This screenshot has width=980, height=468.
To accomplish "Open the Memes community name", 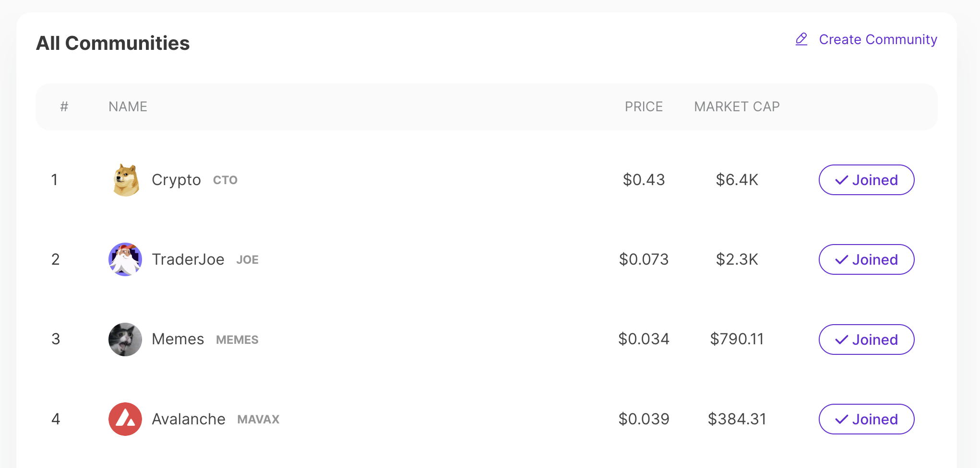I will tap(178, 339).
